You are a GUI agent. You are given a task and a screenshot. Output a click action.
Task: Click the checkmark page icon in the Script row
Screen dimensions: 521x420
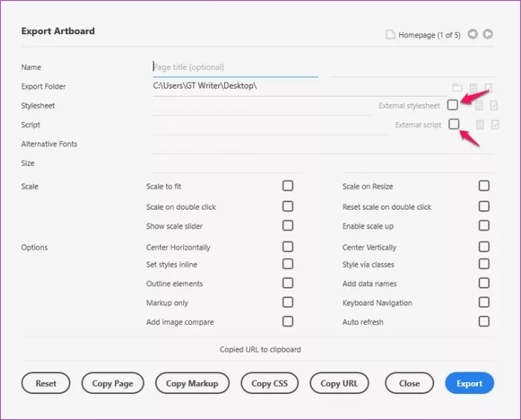(x=494, y=125)
